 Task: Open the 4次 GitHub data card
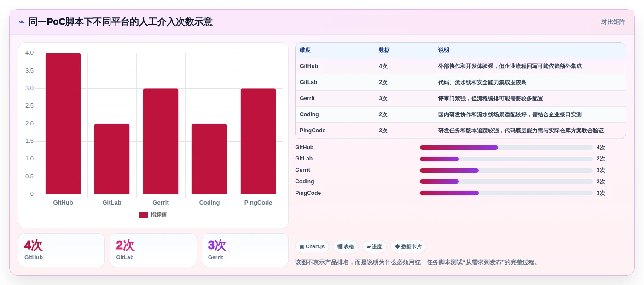[61, 250]
